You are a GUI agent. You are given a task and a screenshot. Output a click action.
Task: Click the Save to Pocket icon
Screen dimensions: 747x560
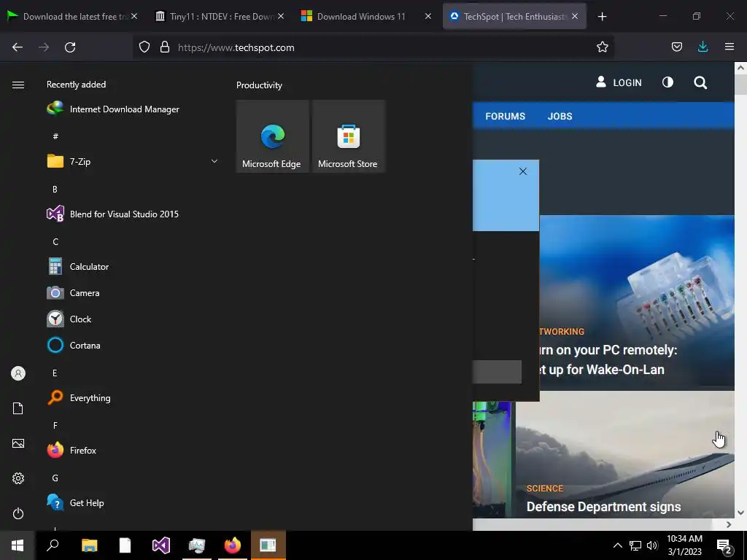click(x=676, y=47)
